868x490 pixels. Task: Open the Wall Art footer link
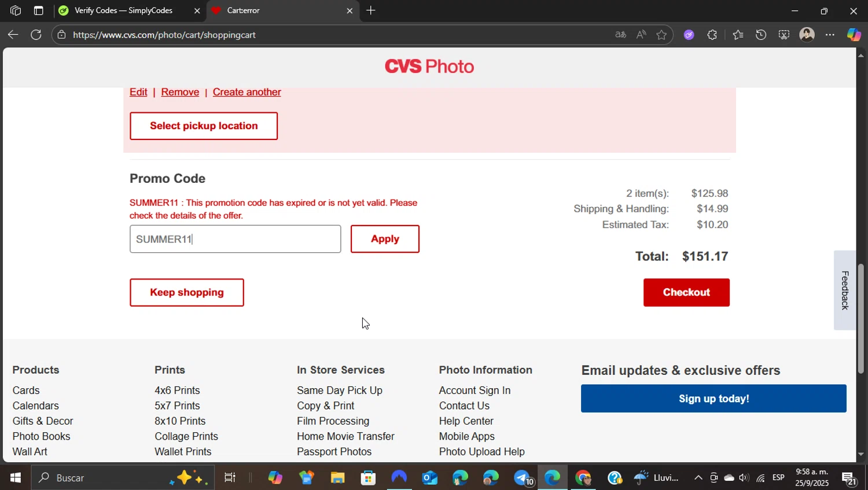click(30, 452)
